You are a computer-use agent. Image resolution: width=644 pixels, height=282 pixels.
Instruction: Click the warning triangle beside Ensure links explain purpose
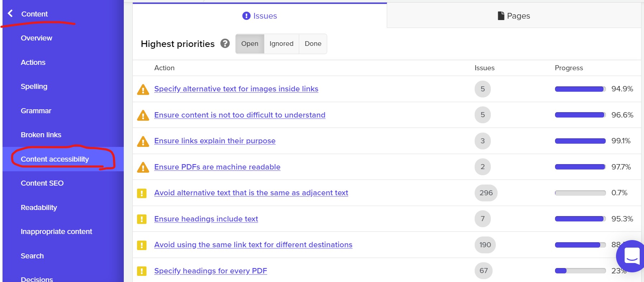pyautogui.click(x=143, y=141)
